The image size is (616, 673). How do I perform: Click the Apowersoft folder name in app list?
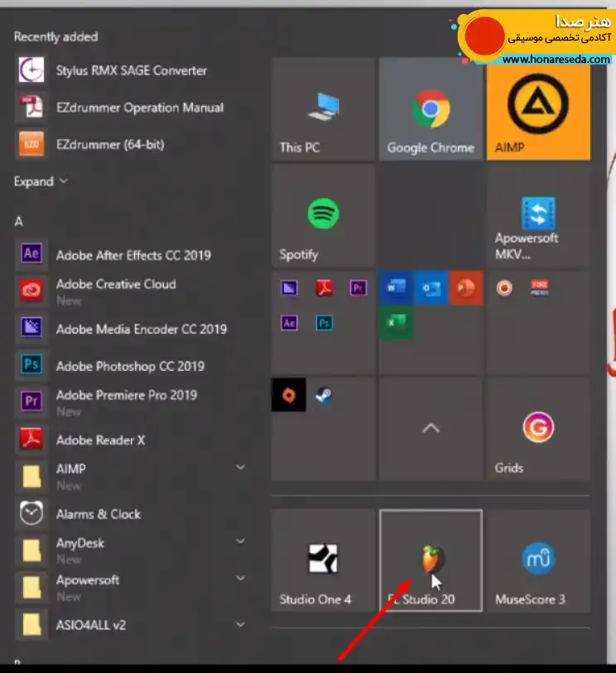click(88, 579)
